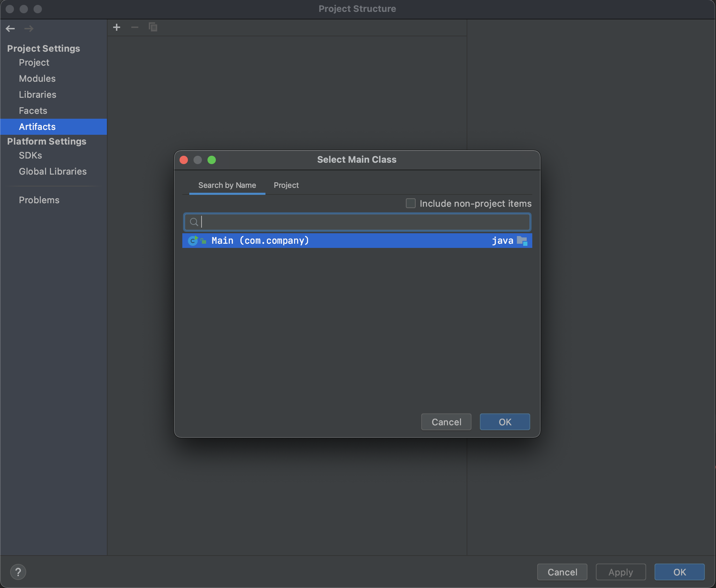
Task: Click the Copy artifact icon
Action: click(x=153, y=27)
